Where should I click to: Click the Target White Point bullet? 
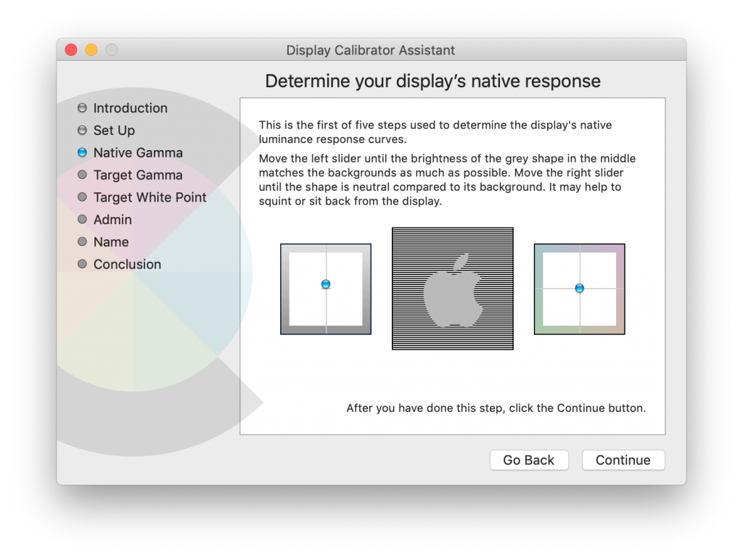[x=82, y=197]
